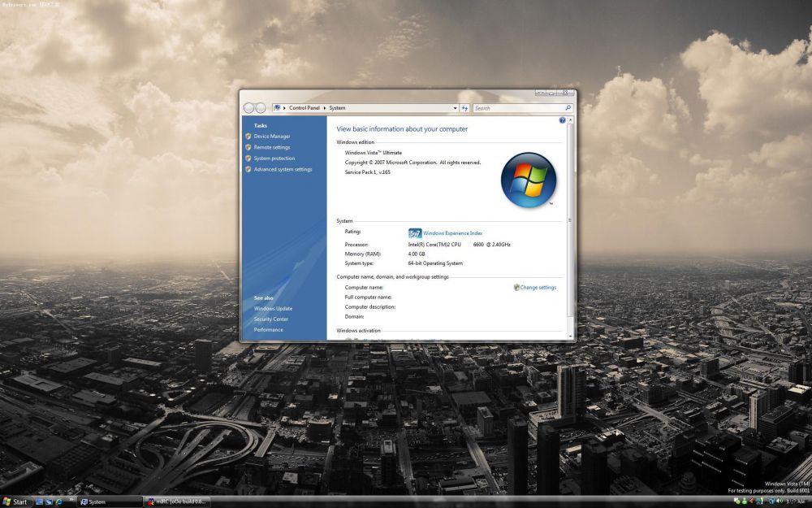This screenshot has width=812, height=508.
Task: Click the shield icon beside System protection
Action: pos(248,158)
